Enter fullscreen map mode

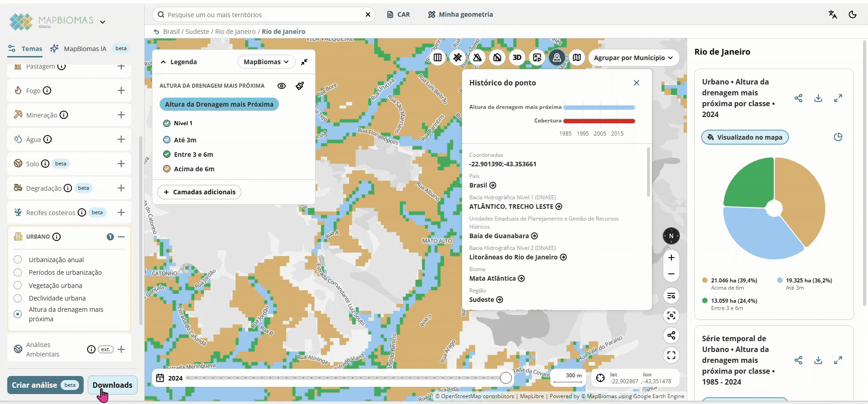(671, 355)
